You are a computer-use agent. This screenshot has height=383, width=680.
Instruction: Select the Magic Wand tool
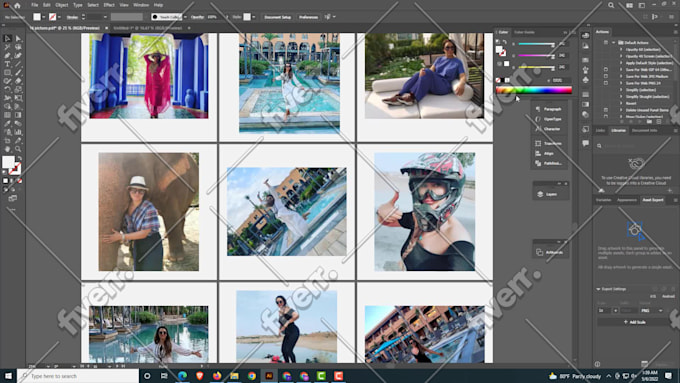[7, 47]
